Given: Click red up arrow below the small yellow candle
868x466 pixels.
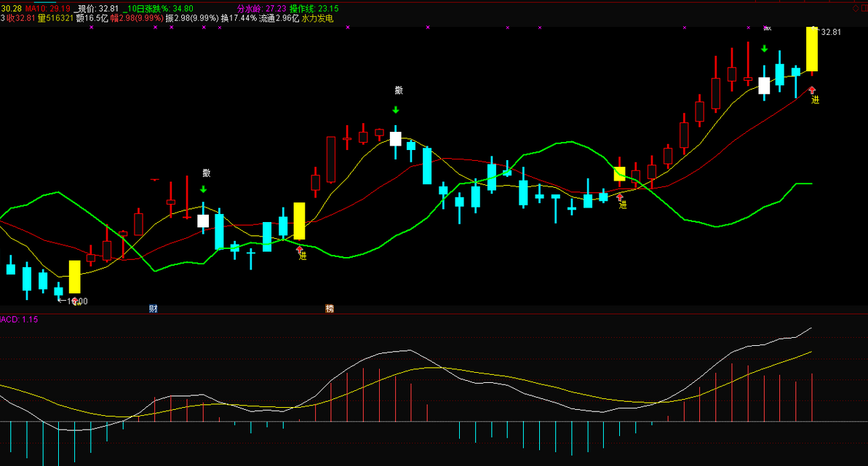Looking at the screenshot, I should point(620,197).
